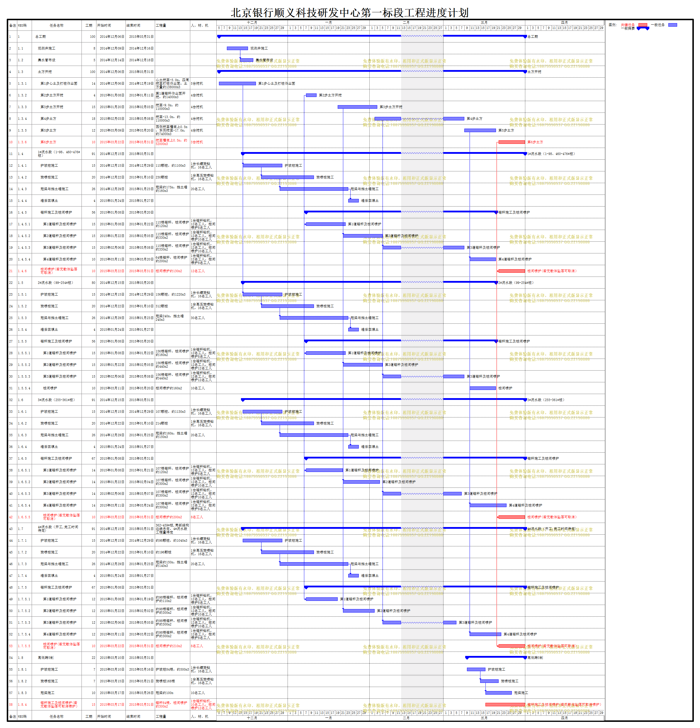This screenshot has height=728, width=700.
Task: Click the 冠梁施工 bar in row 1.8.3
Action: [x=499, y=693]
